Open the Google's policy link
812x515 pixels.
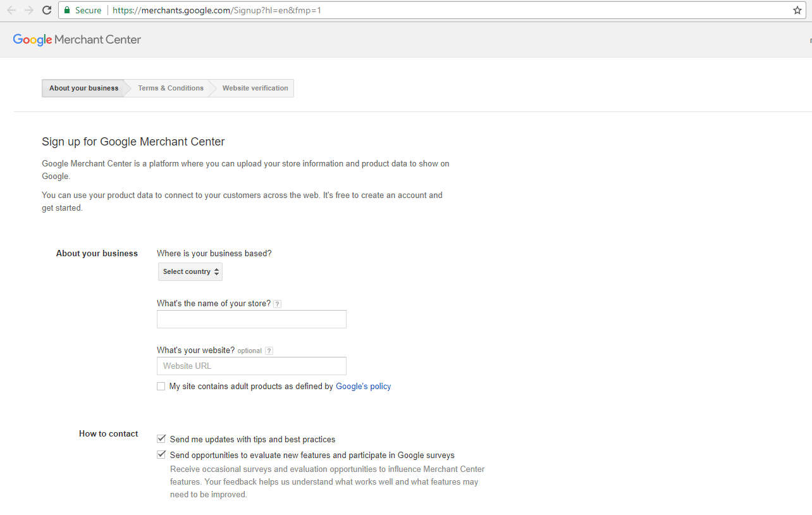click(x=363, y=386)
